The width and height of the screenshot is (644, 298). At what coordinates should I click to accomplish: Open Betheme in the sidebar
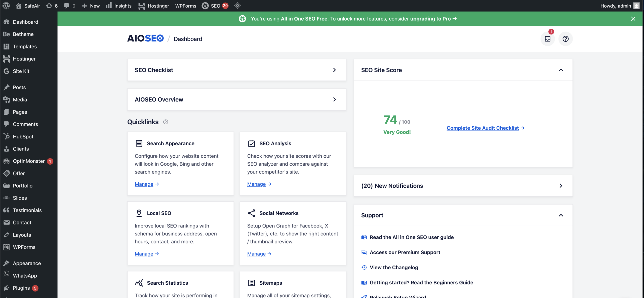[29, 34]
